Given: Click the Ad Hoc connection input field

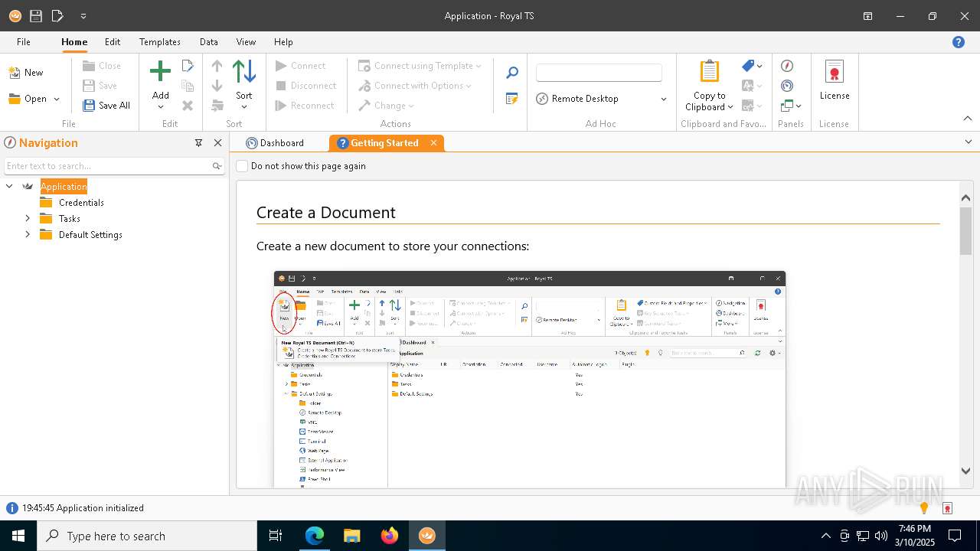Looking at the screenshot, I should tap(599, 73).
